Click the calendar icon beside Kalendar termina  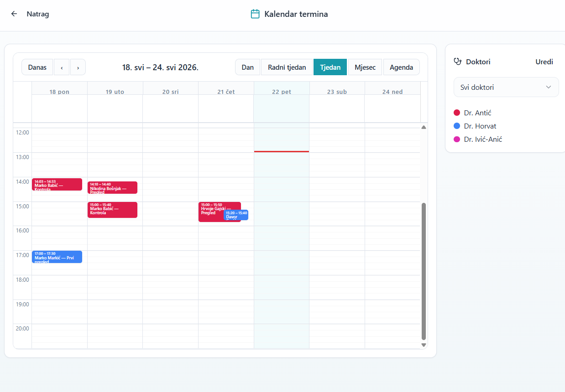click(x=255, y=14)
